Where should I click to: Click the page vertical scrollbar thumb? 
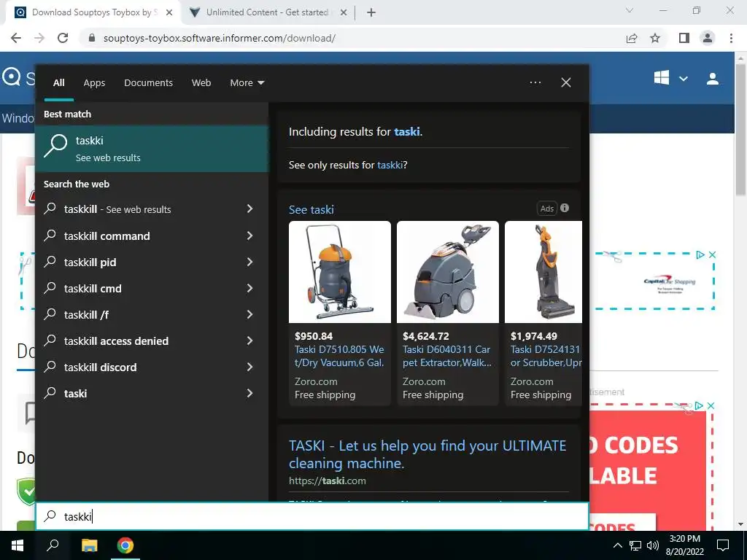tap(740, 128)
